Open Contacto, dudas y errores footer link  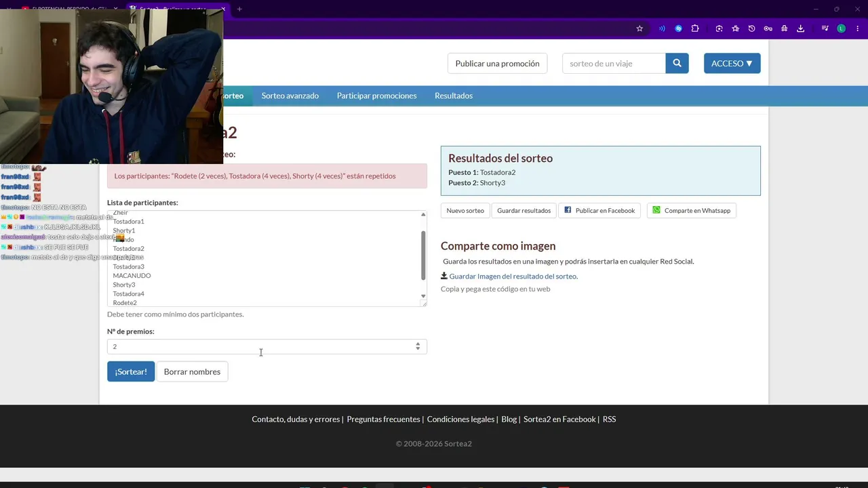[x=296, y=419]
